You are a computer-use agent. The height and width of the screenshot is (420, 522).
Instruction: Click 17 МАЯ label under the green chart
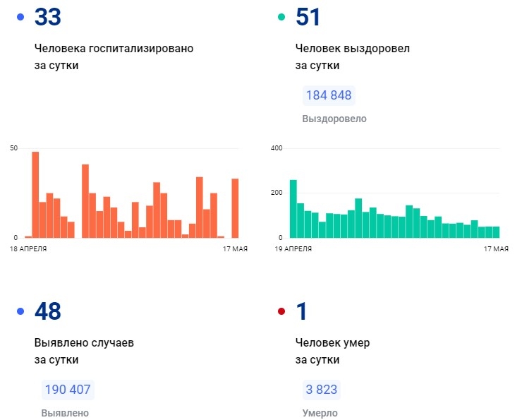[x=496, y=248]
